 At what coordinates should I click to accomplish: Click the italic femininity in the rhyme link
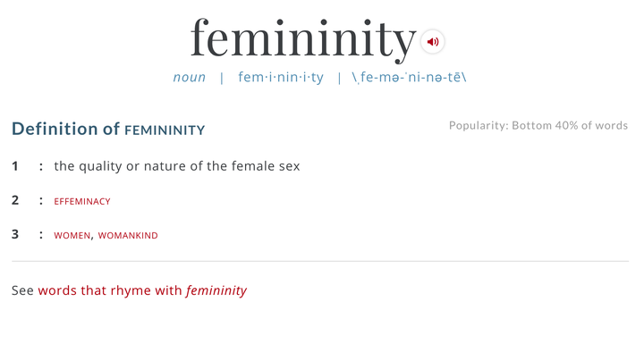tap(216, 290)
